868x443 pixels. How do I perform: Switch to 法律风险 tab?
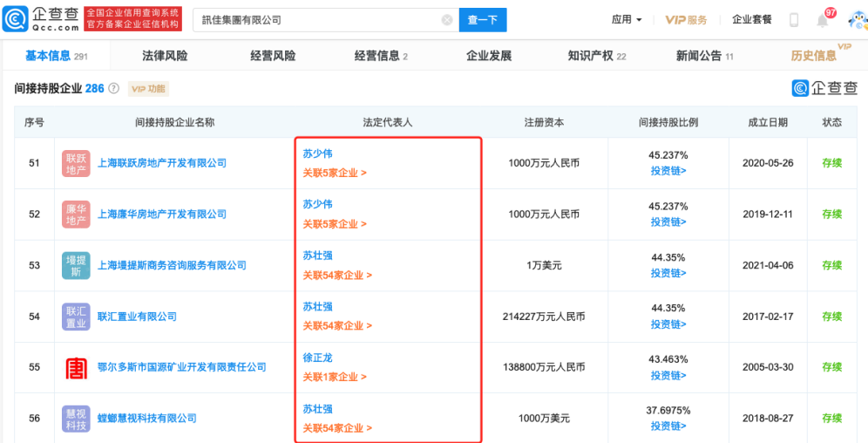point(165,56)
